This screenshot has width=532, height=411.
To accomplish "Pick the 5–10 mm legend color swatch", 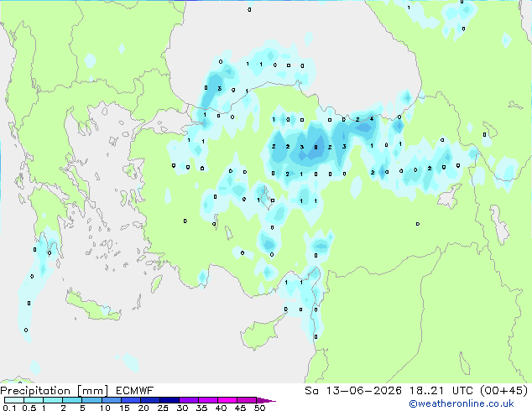I will point(91,400).
